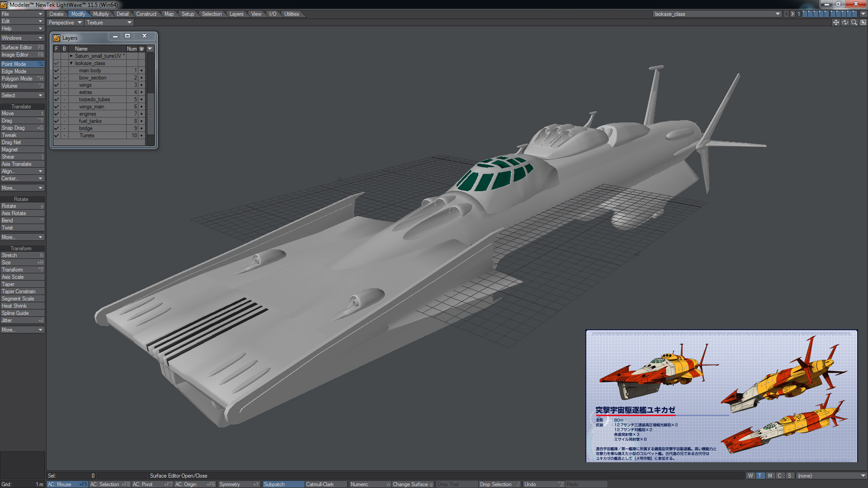
Task: Open the Texture rendering style dropdown
Action: tap(109, 23)
